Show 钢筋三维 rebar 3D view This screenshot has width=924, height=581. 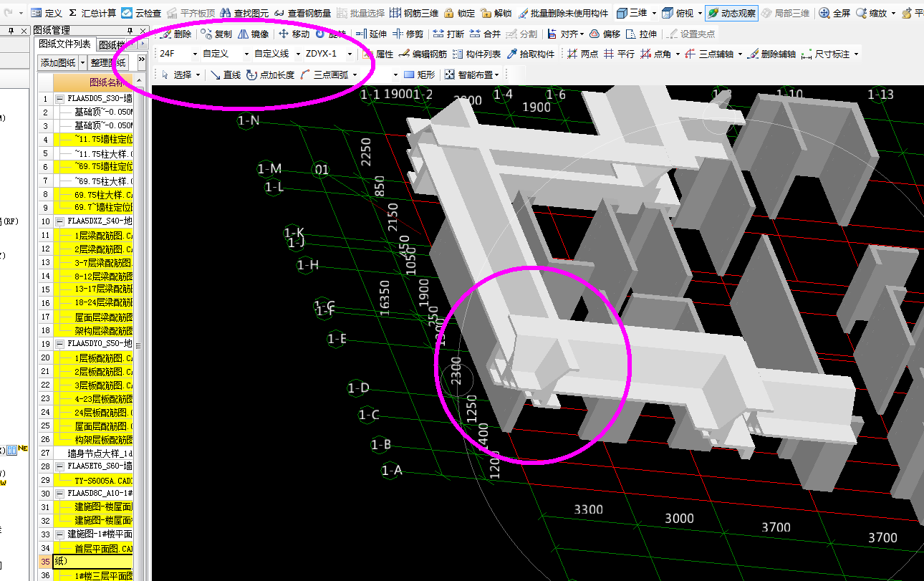(x=414, y=13)
